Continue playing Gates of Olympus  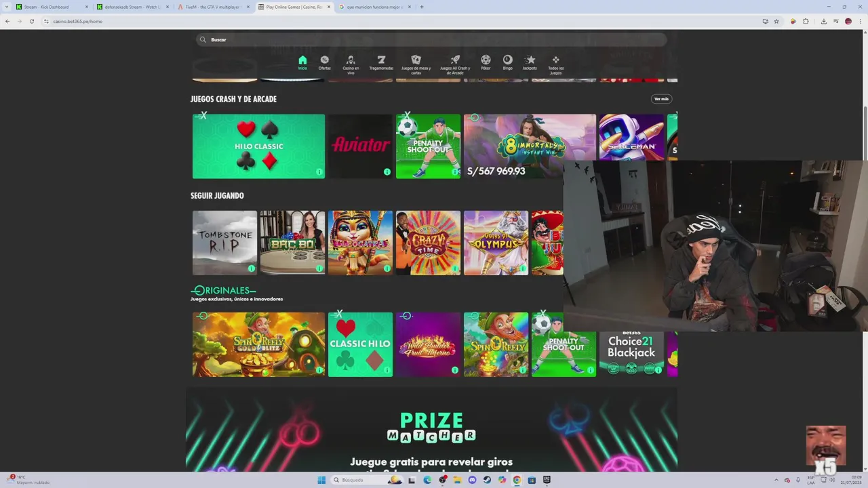[x=496, y=243]
